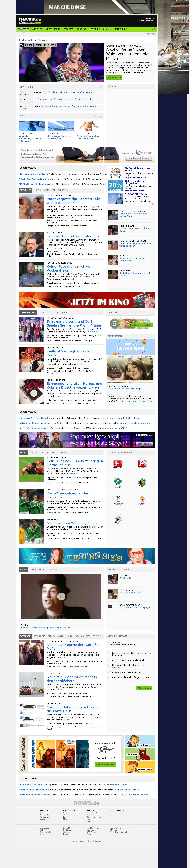Switch to the Fotostrecken tab
The width and height of the screenshot is (190, 868).
(x=36, y=569)
